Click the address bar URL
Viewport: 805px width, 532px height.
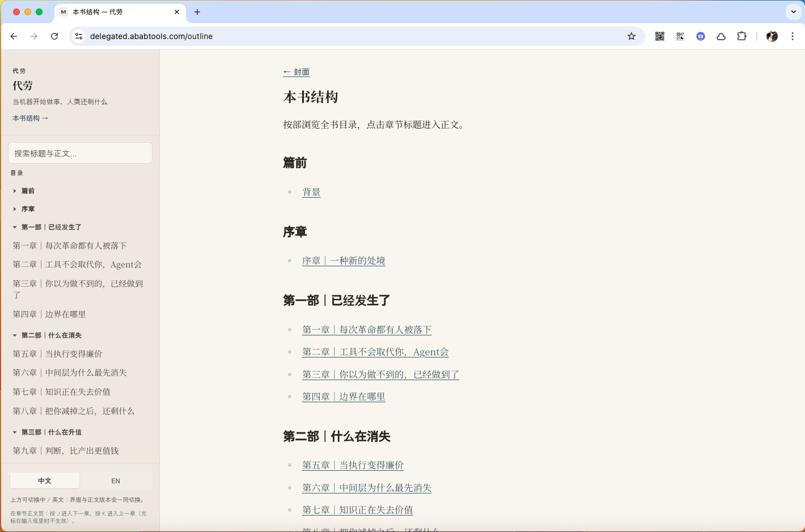pyautogui.click(x=151, y=36)
